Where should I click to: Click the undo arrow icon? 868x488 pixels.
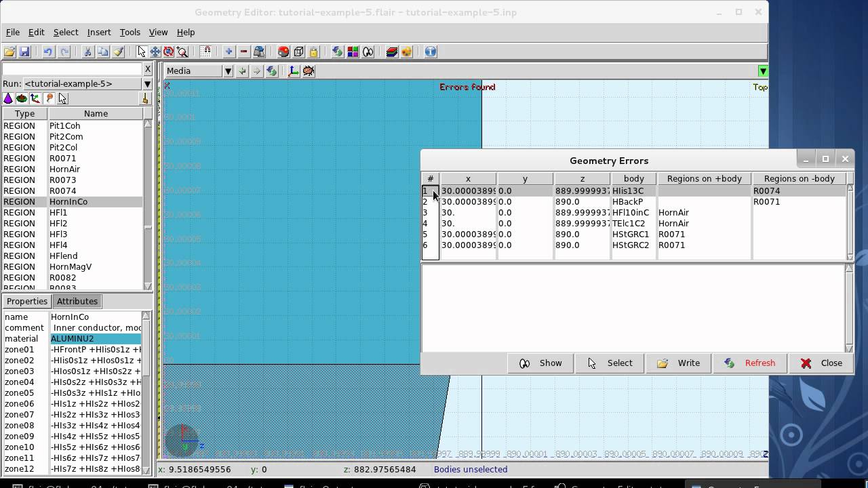click(47, 52)
